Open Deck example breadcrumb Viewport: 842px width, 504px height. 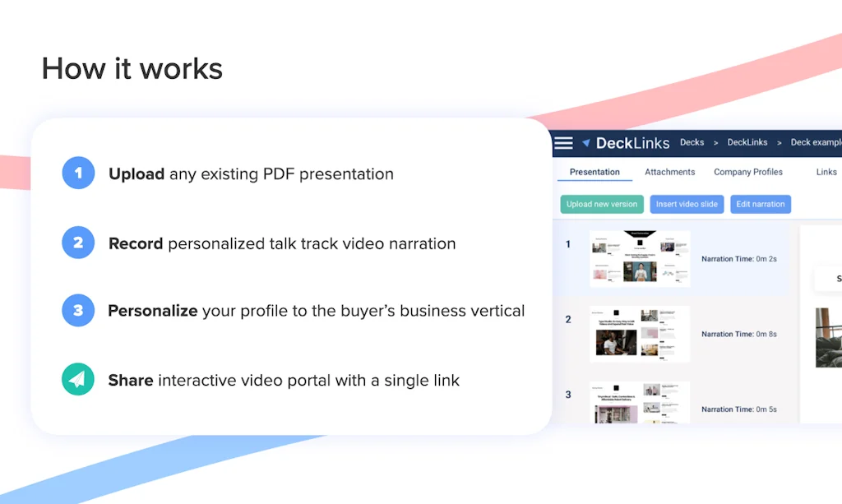tap(817, 142)
